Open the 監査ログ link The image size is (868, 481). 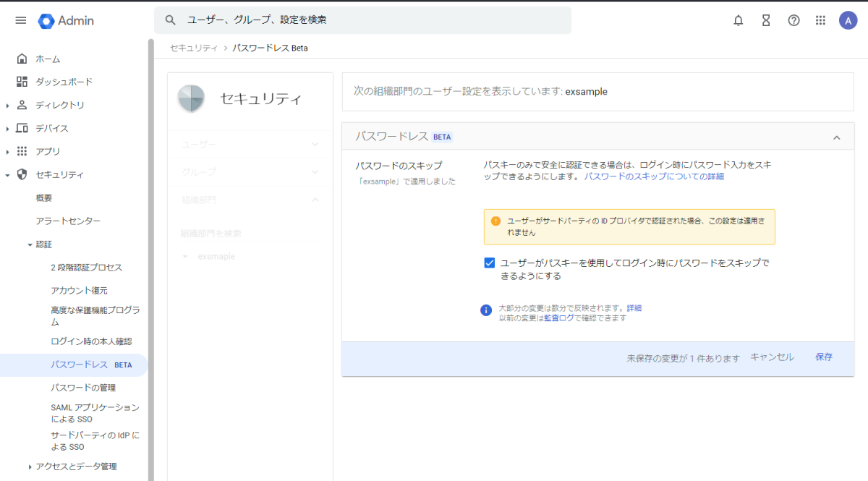click(559, 318)
